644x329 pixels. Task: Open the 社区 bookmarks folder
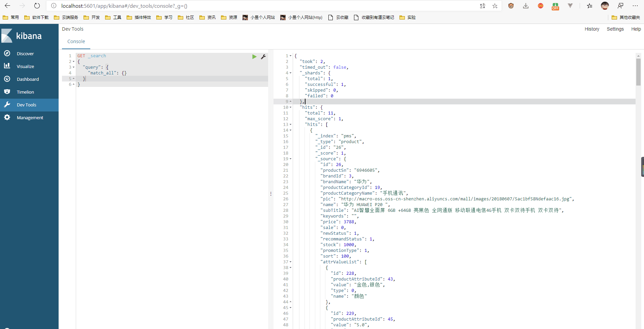click(x=186, y=18)
